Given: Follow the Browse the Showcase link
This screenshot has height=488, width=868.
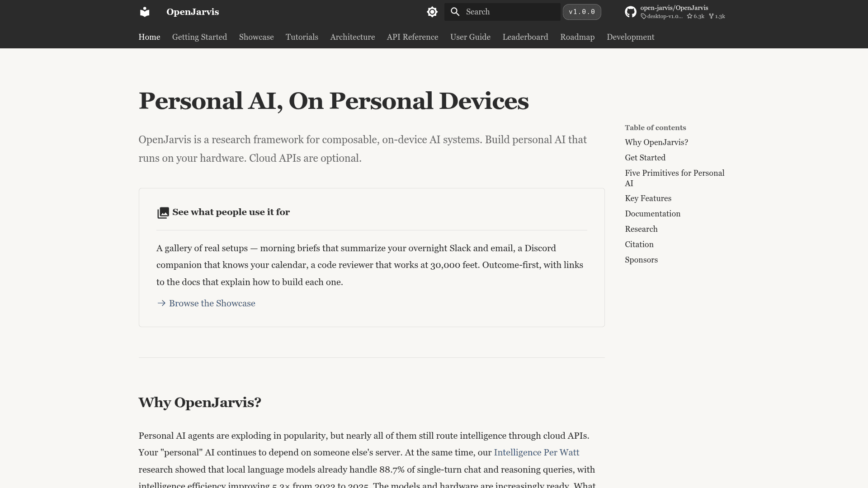Looking at the screenshot, I should (x=212, y=303).
